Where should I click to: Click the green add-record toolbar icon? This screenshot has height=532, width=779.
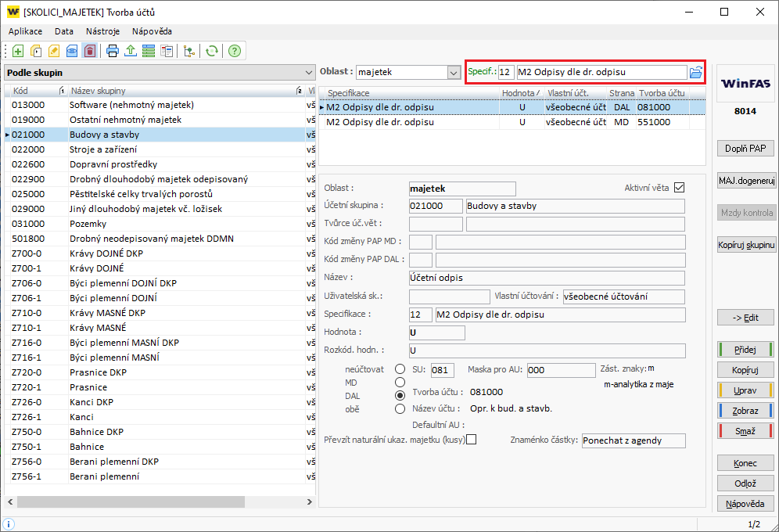(18, 51)
